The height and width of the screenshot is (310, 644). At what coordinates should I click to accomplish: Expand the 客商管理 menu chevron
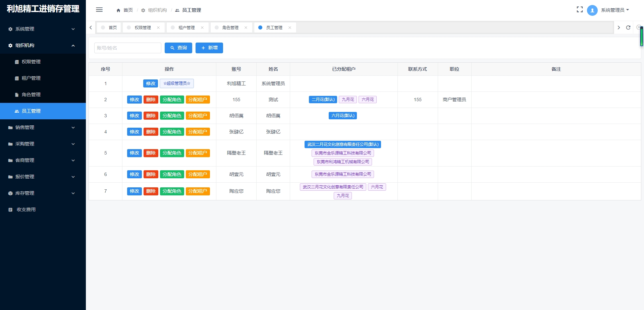pyautogui.click(x=73, y=161)
